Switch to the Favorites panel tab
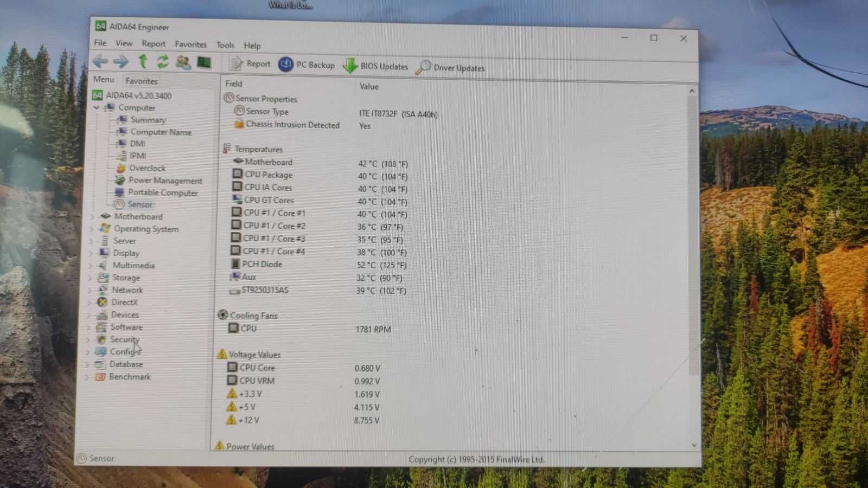The image size is (868, 488). [x=141, y=81]
